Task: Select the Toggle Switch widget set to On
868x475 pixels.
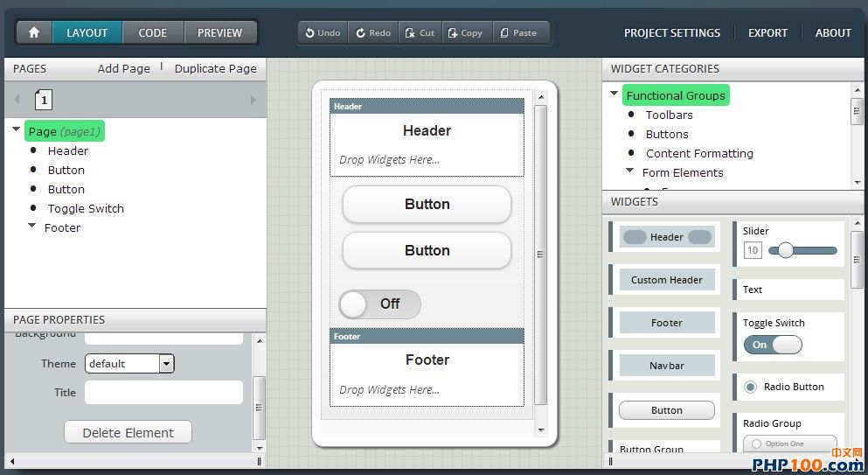Action: [772, 345]
